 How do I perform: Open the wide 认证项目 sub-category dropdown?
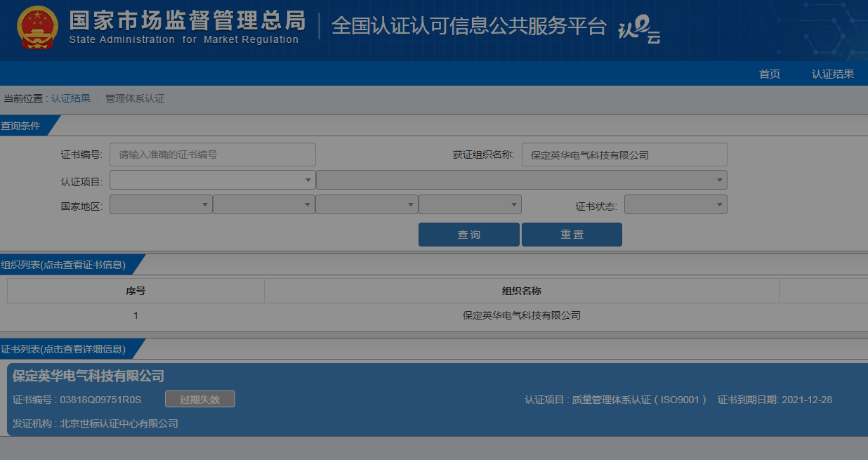click(x=522, y=180)
